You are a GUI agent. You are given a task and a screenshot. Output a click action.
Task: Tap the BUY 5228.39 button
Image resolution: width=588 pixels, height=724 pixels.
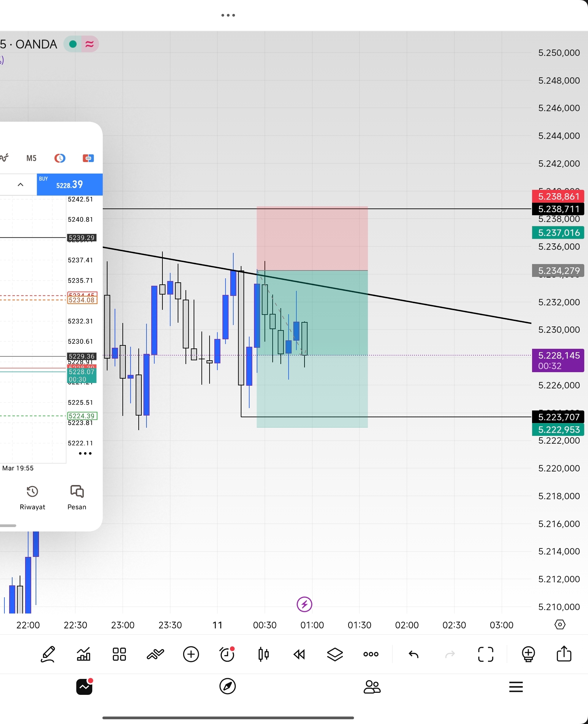tap(70, 184)
